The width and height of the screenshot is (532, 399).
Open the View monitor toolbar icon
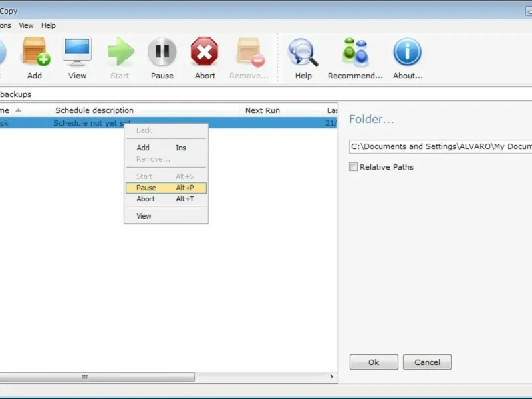[x=77, y=58]
